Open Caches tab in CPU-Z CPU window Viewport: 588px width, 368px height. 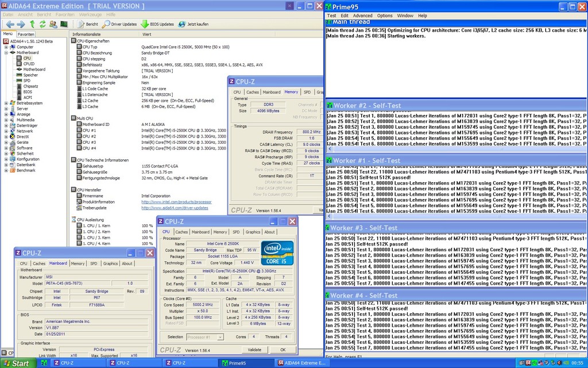181,232
